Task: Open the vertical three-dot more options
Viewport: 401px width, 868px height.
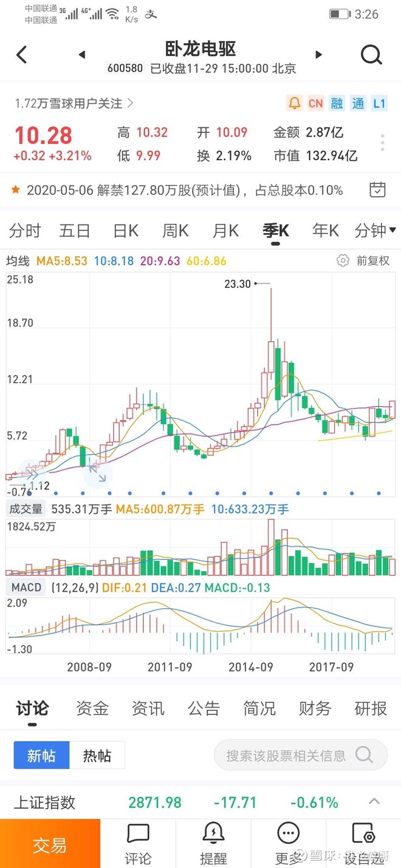Action: [382, 143]
